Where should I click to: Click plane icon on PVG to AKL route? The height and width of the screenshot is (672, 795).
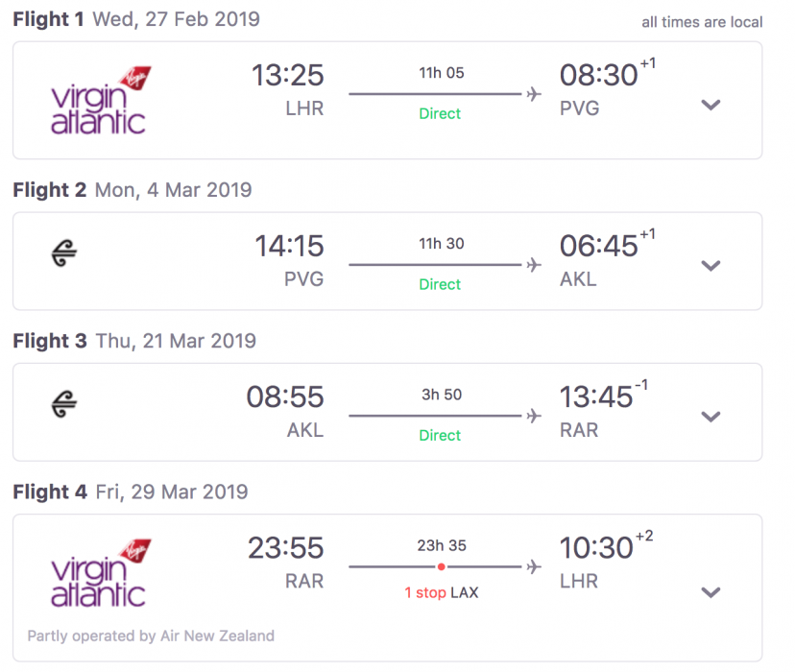click(x=534, y=265)
